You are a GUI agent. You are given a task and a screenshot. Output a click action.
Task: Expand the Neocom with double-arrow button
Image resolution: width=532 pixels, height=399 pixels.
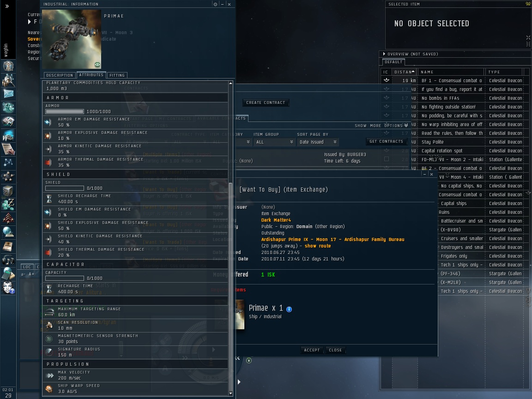point(7,6)
